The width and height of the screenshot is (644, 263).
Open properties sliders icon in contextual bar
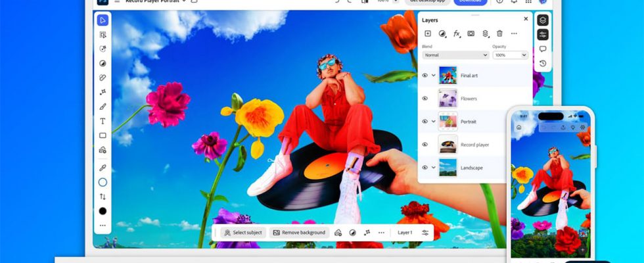[x=425, y=233]
